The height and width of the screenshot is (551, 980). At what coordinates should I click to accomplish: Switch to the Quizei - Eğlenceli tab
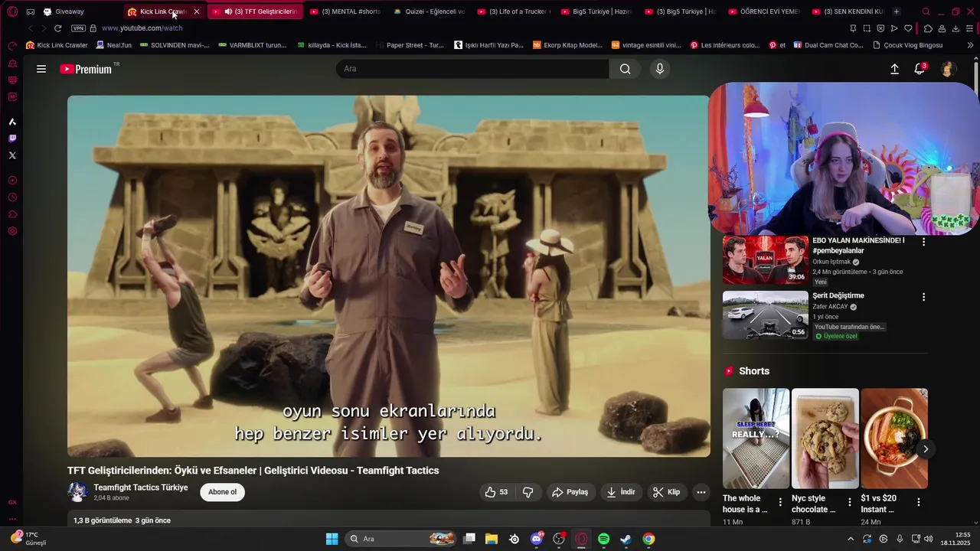[x=429, y=11]
